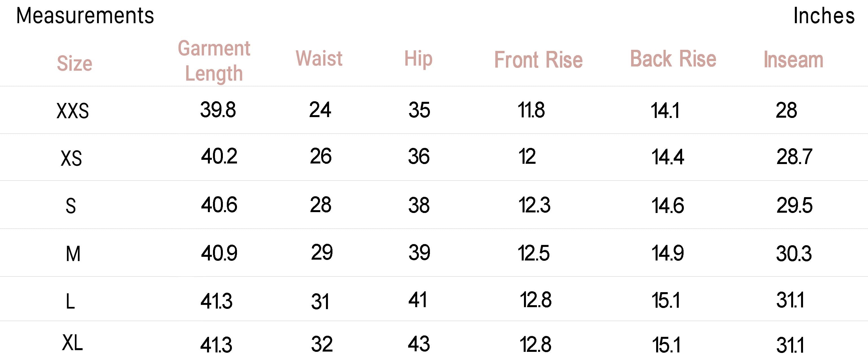Click the Inches unit label

tap(824, 16)
